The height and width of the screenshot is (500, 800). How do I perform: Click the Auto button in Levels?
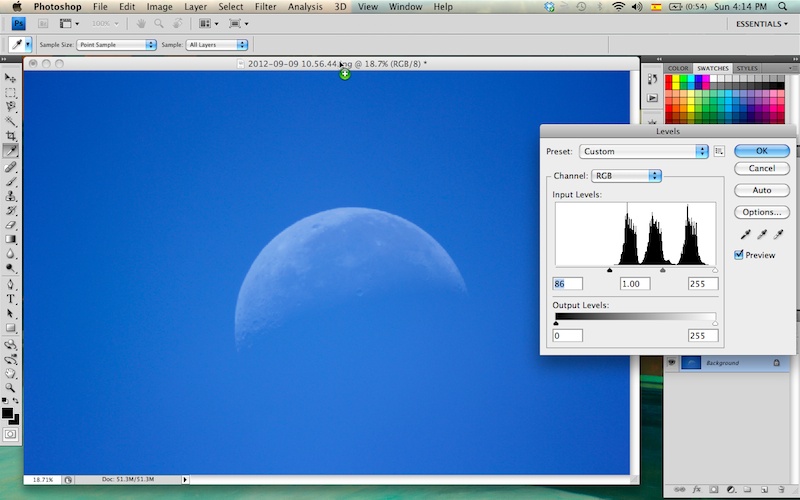pyautogui.click(x=761, y=190)
